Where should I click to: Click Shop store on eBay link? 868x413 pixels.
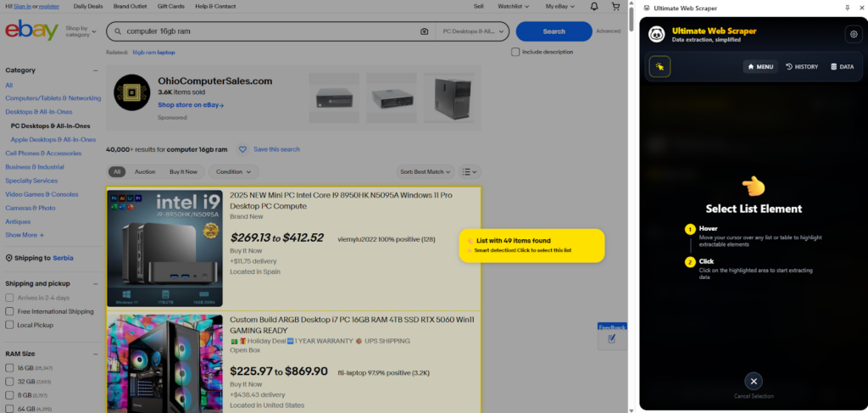point(191,104)
